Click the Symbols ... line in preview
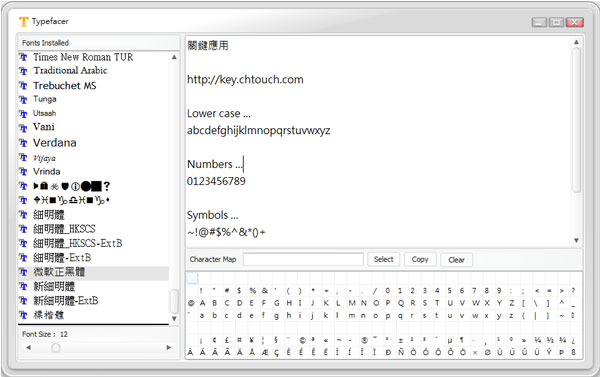This screenshot has width=600, height=377. (213, 215)
